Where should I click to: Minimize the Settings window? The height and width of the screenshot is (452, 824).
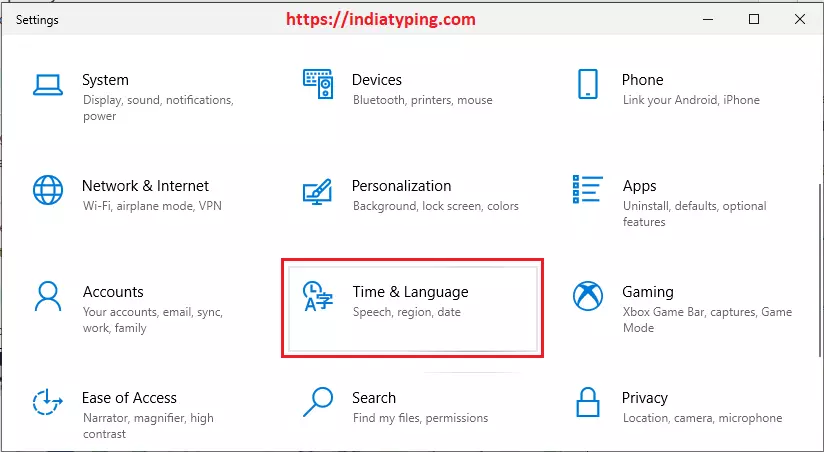(x=708, y=19)
